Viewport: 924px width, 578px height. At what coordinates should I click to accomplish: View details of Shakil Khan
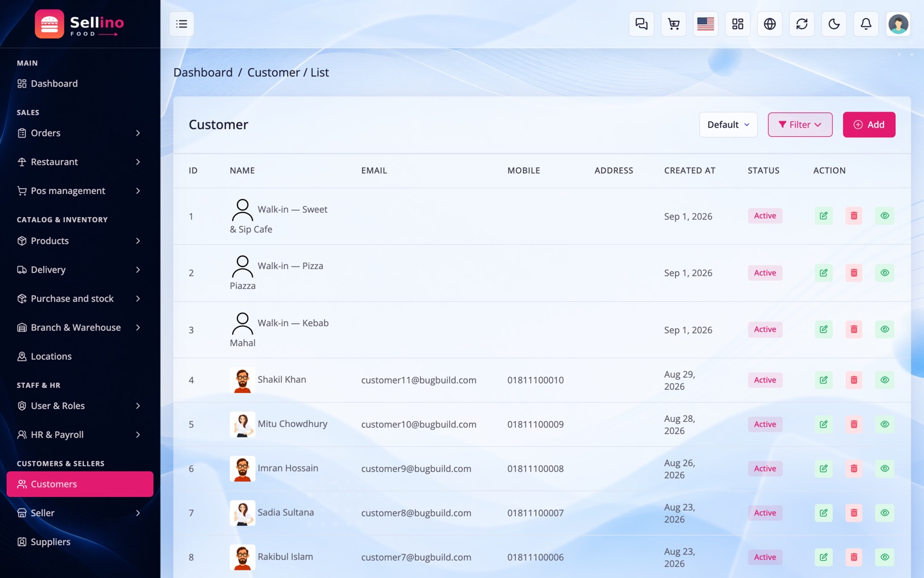click(885, 380)
